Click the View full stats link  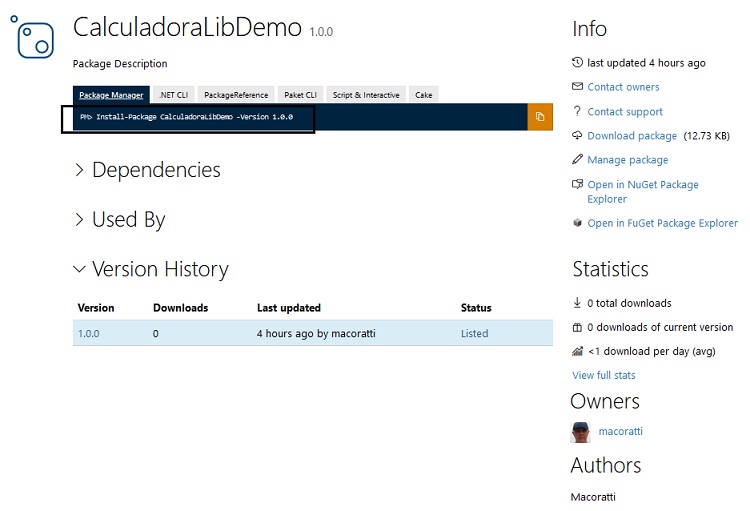(604, 375)
